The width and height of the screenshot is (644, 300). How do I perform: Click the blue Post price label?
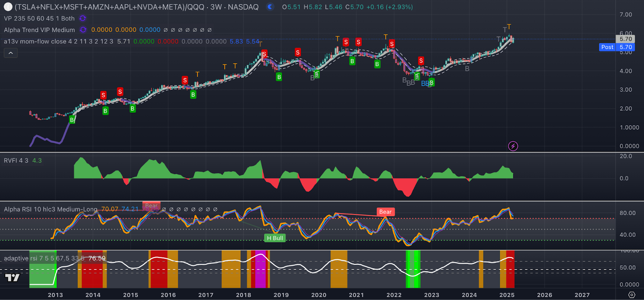[607, 47]
